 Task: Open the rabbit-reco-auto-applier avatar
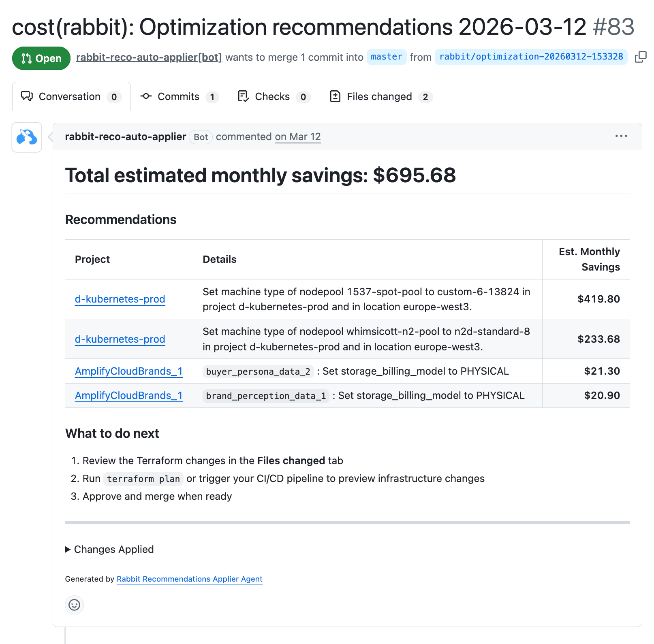click(27, 137)
